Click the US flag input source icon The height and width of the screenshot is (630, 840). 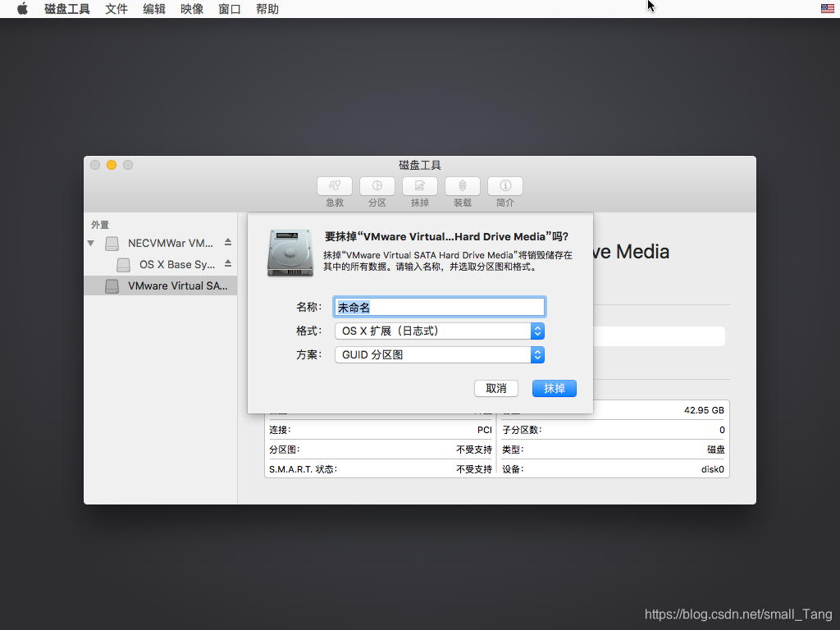click(x=827, y=8)
